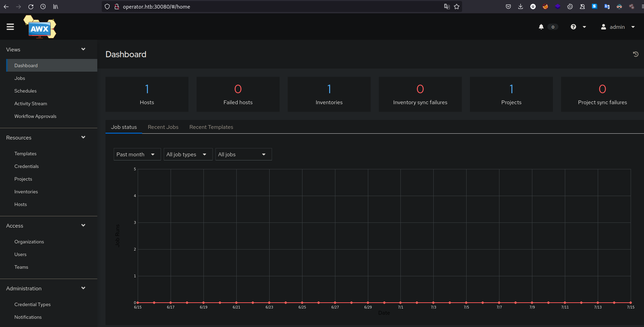Click the Inventories count card

[329, 94]
